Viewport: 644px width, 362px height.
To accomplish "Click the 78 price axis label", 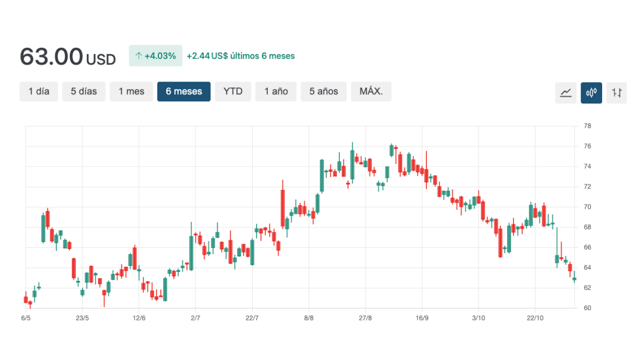I will (587, 126).
